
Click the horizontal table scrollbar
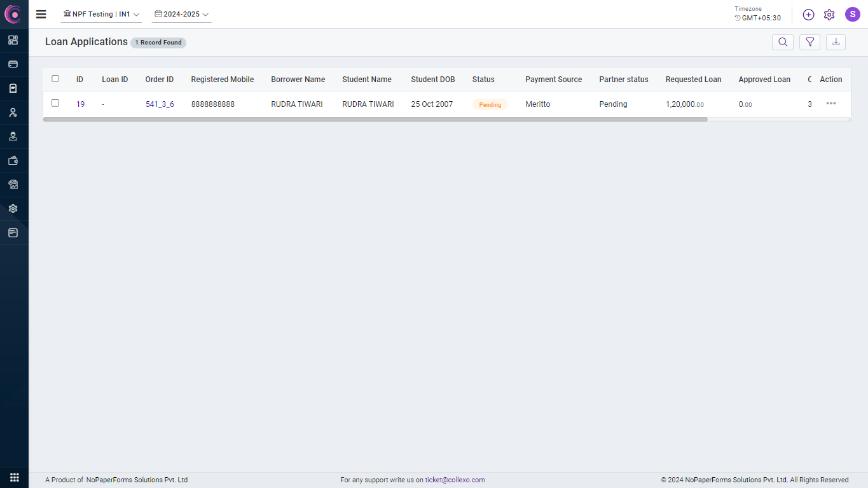(x=375, y=119)
